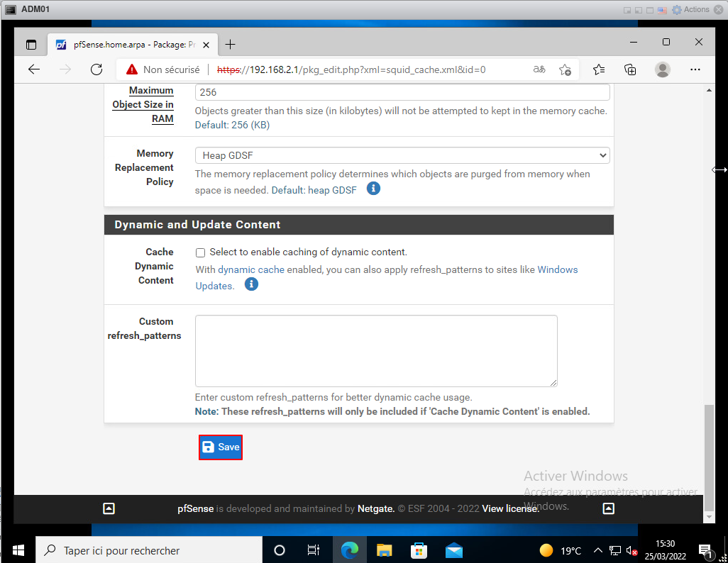Open a new browser tab
The width and height of the screenshot is (728, 563).
[x=230, y=44]
